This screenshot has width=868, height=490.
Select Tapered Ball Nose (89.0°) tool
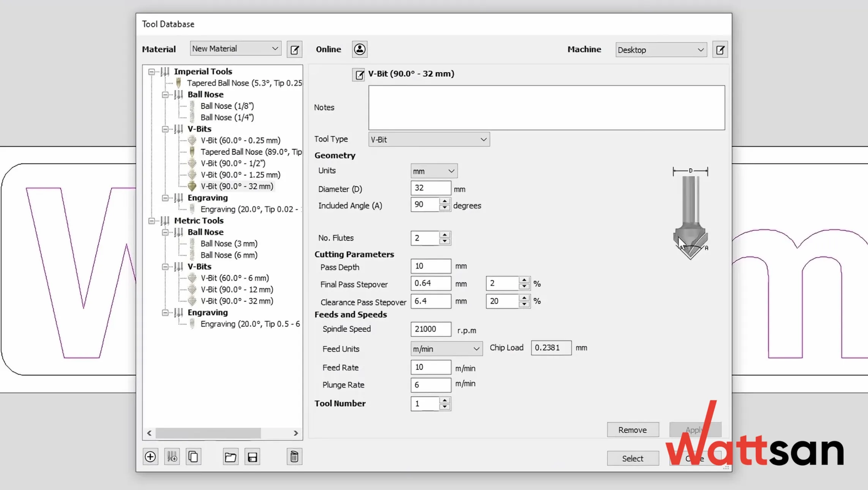(x=251, y=152)
